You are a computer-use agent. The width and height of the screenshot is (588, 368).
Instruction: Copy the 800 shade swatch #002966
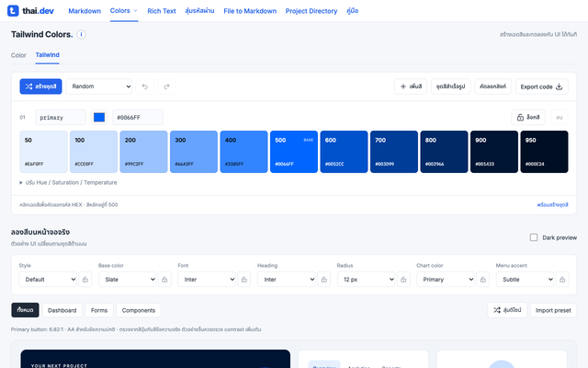pos(444,152)
